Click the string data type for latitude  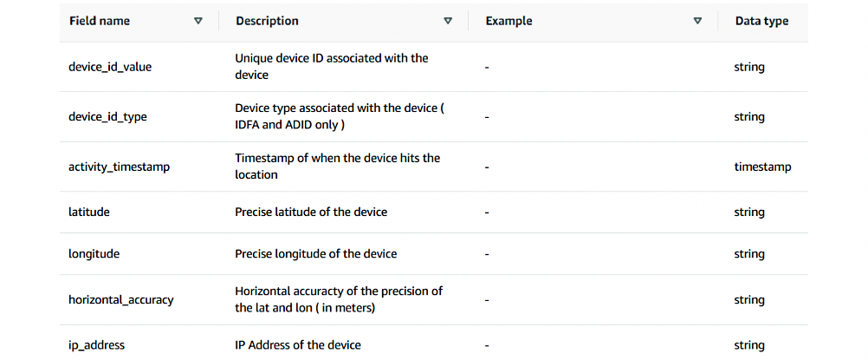coord(749,213)
